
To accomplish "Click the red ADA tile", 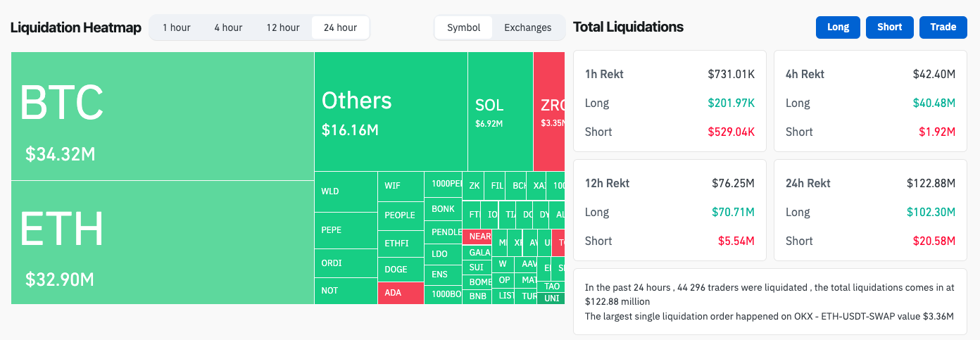I will pos(401,294).
